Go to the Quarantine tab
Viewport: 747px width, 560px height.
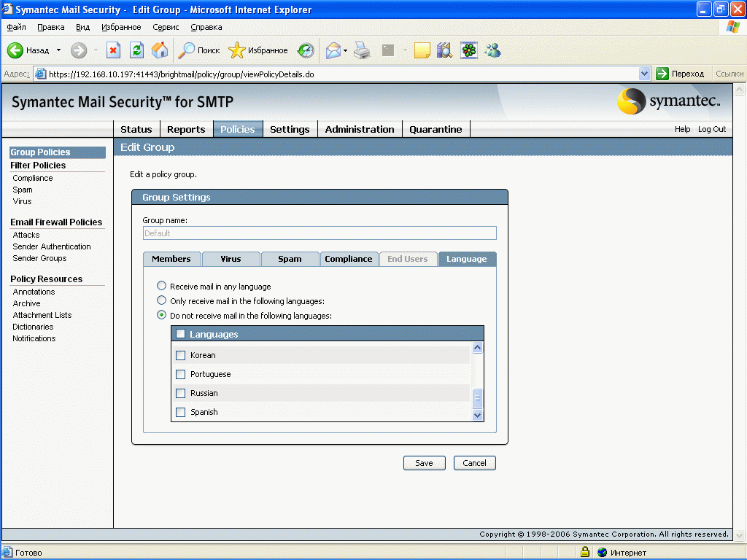click(x=436, y=129)
